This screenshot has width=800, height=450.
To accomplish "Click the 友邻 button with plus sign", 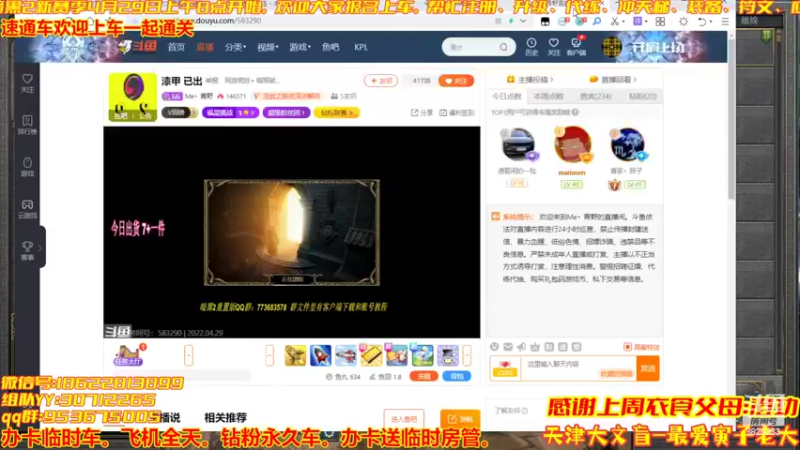I will tap(381, 81).
